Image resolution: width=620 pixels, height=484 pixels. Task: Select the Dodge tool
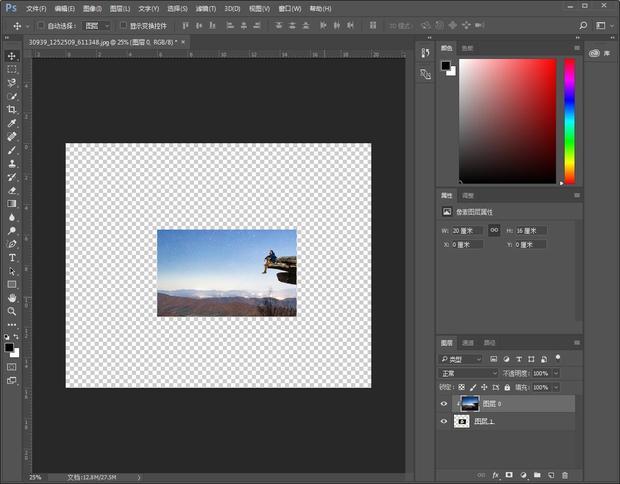click(x=12, y=231)
